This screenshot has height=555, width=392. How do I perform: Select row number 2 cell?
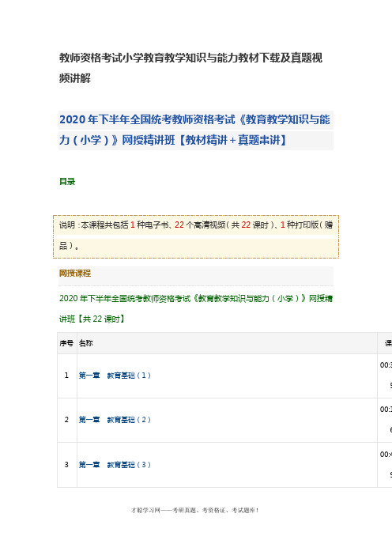66,420
